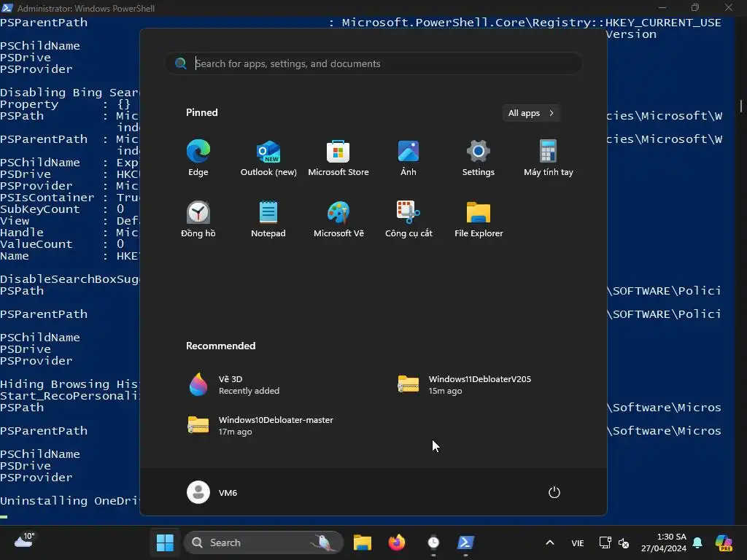Open the notification bell icon
Viewport: 747px width, 560px height.
coord(697,542)
